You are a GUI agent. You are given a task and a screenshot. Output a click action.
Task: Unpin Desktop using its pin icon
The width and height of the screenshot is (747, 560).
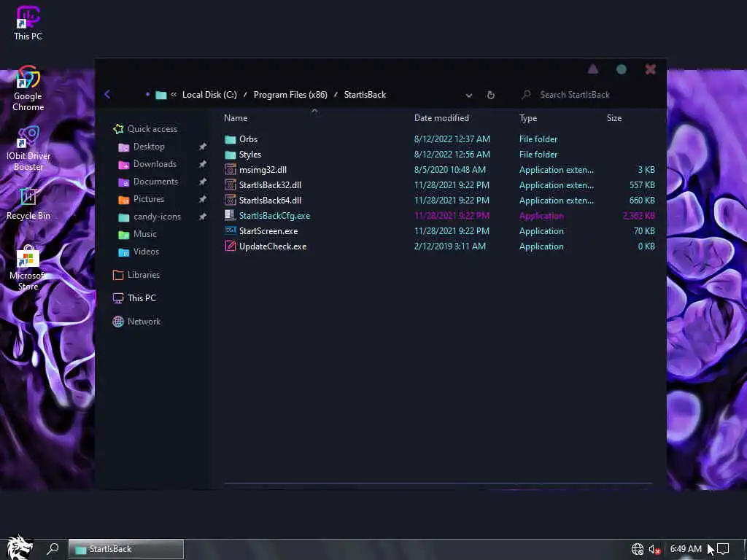click(x=203, y=147)
